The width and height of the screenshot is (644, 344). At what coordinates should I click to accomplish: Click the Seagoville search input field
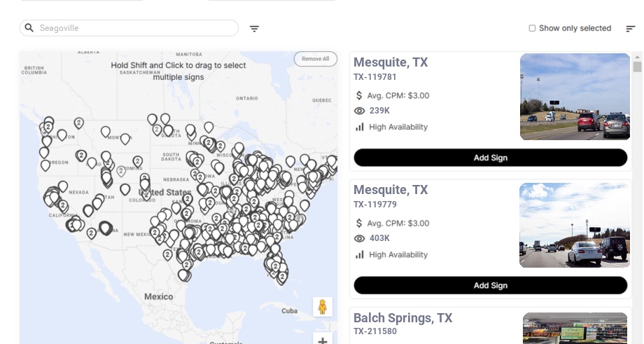pyautogui.click(x=133, y=28)
